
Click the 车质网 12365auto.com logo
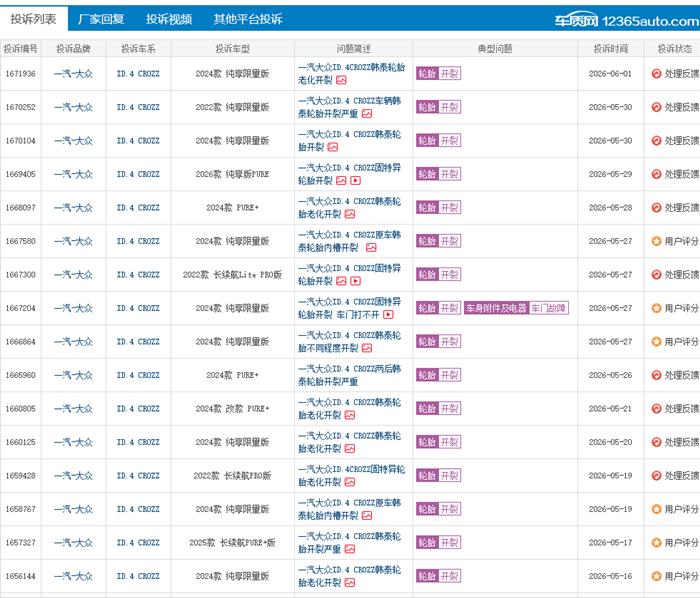(626, 20)
